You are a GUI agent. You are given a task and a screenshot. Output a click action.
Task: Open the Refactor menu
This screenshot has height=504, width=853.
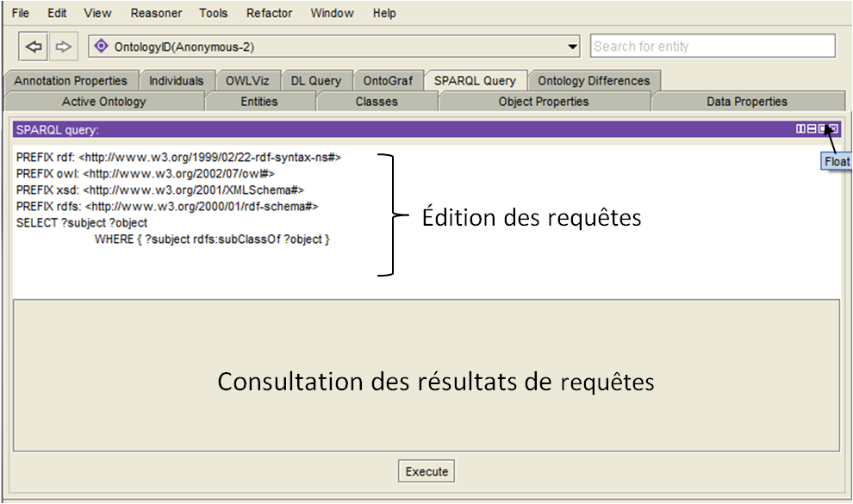[269, 13]
